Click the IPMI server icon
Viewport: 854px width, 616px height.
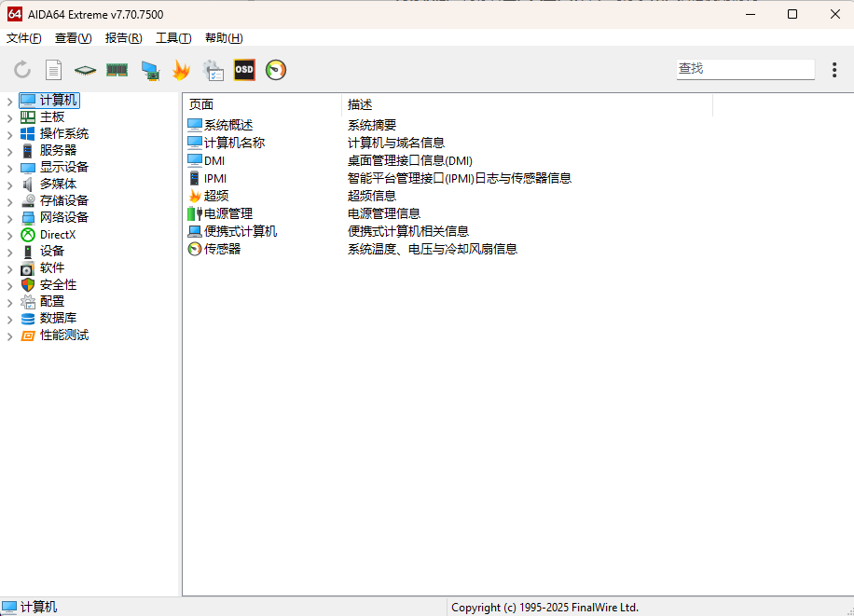(x=195, y=178)
